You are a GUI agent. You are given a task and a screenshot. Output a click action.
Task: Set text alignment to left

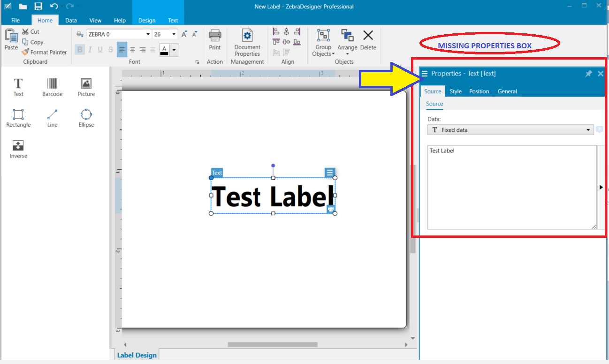[122, 50]
